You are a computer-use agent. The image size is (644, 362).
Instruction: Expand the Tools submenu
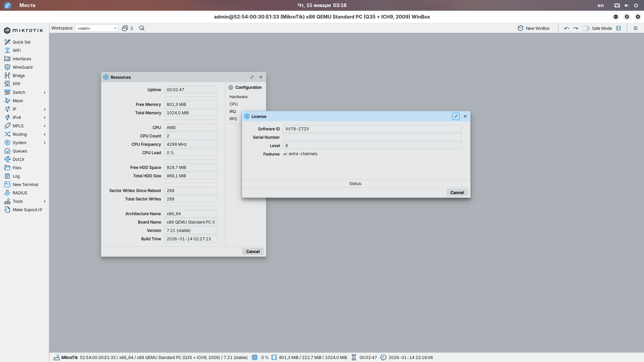[x=45, y=201]
